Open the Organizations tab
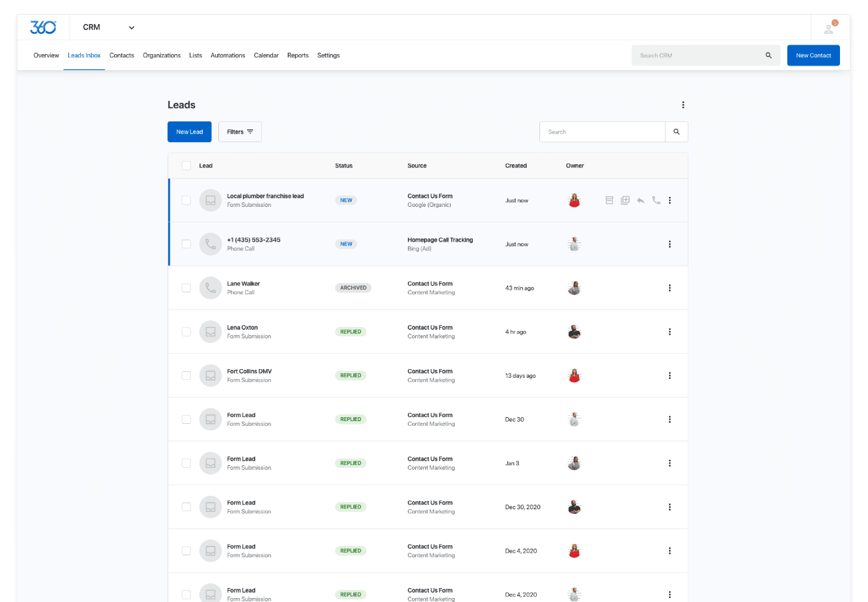868x602 pixels. click(162, 55)
